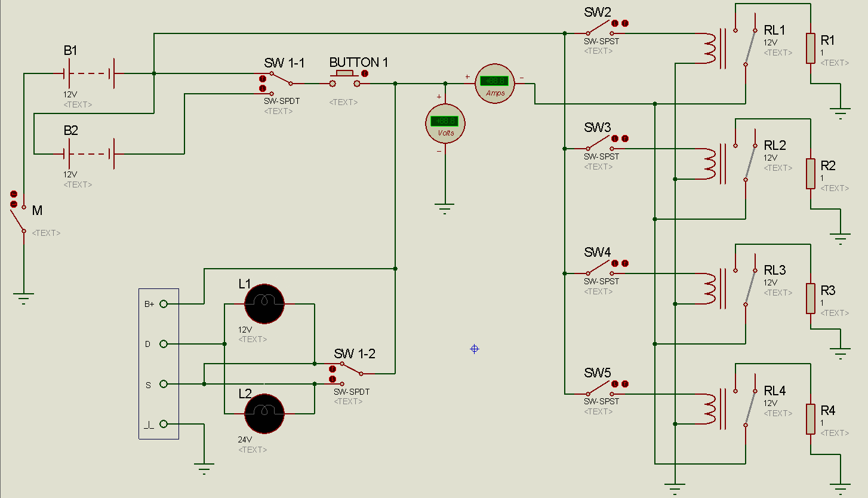This screenshot has width=868, height=498.
Task: Click the "B1" label text
Action: [x=70, y=51]
